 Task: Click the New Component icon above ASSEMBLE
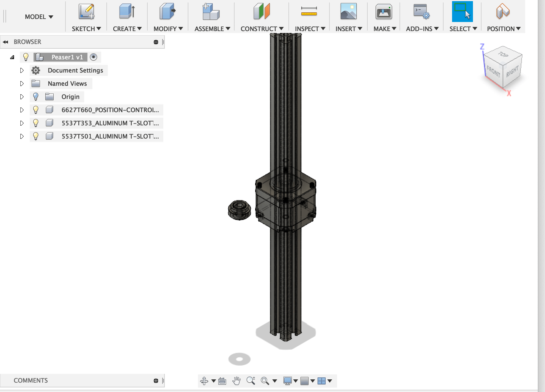pos(211,12)
